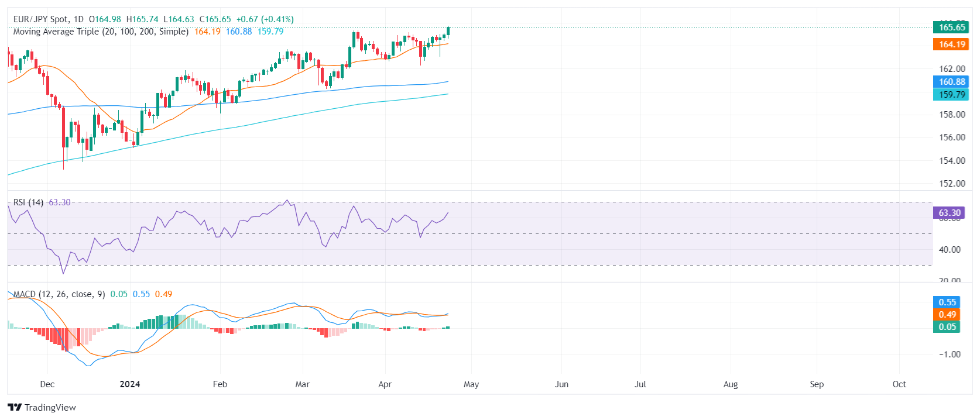
Task: Click the blue 0.55 MACD value tag
Action: tap(947, 302)
